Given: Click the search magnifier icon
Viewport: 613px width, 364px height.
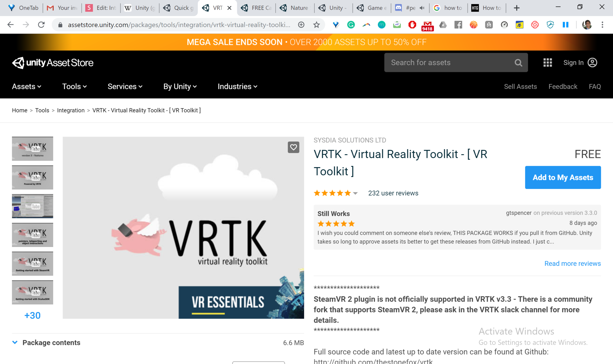Looking at the screenshot, I should (518, 63).
